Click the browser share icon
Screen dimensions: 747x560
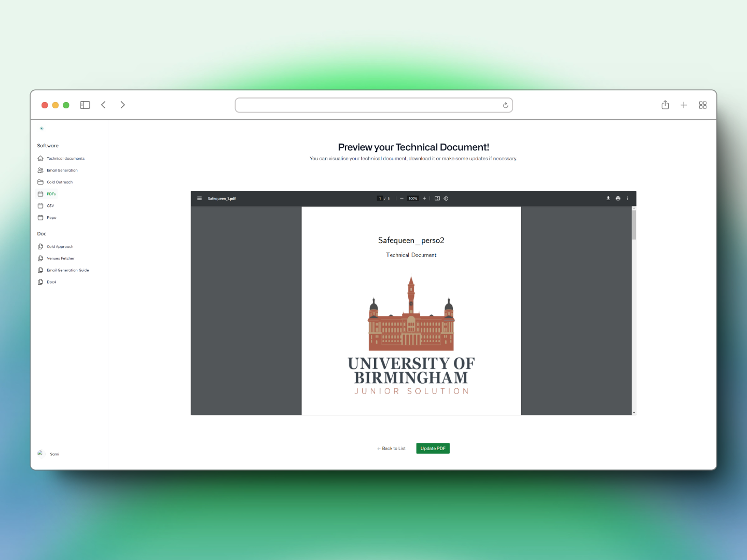(665, 105)
